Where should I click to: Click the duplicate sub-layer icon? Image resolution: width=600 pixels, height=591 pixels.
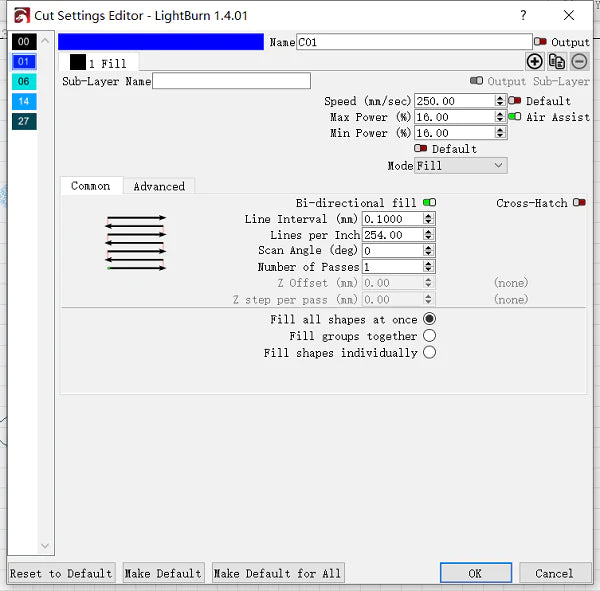(557, 62)
